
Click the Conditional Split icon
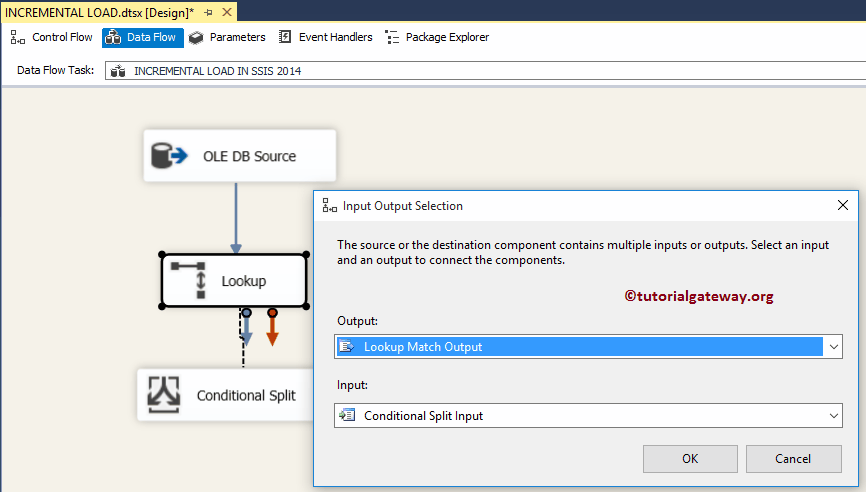pyautogui.click(x=163, y=395)
